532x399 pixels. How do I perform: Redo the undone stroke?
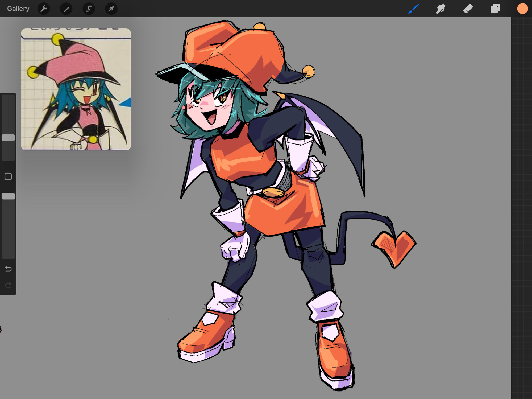(x=8, y=285)
